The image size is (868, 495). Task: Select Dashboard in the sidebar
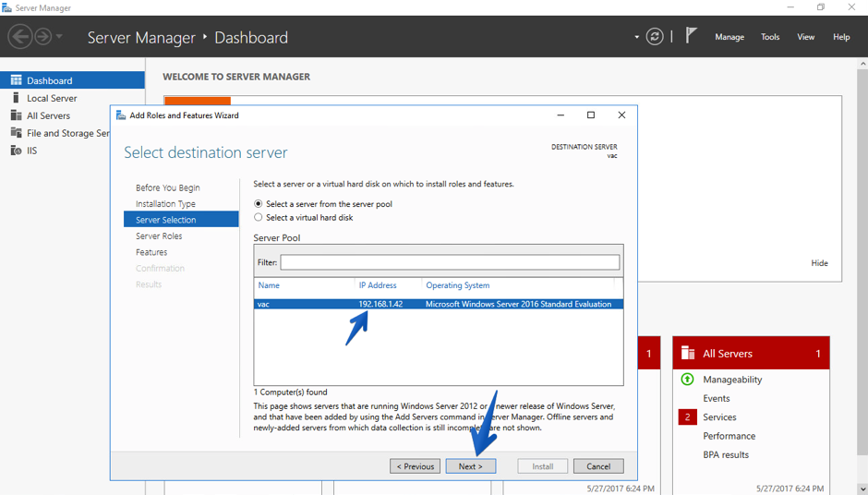(x=73, y=80)
